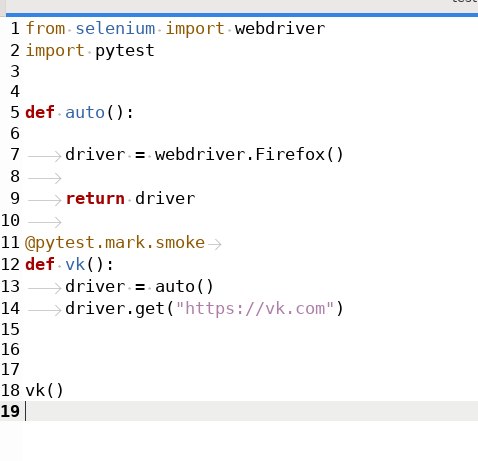
Task: Click the 'def' keyword on line 12
Action: (40, 264)
